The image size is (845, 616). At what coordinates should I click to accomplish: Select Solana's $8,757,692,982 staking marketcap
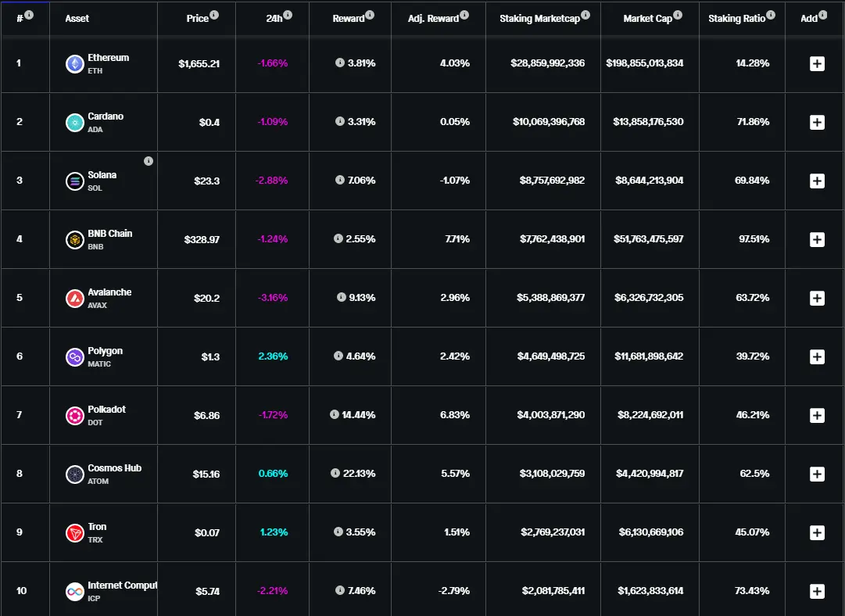point(552,180)
